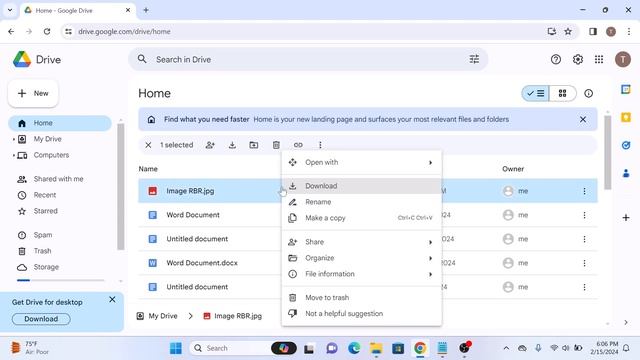Screen dimensions: 640x360
Task: Choose Not a helpful suggestion
Action: 361,313
